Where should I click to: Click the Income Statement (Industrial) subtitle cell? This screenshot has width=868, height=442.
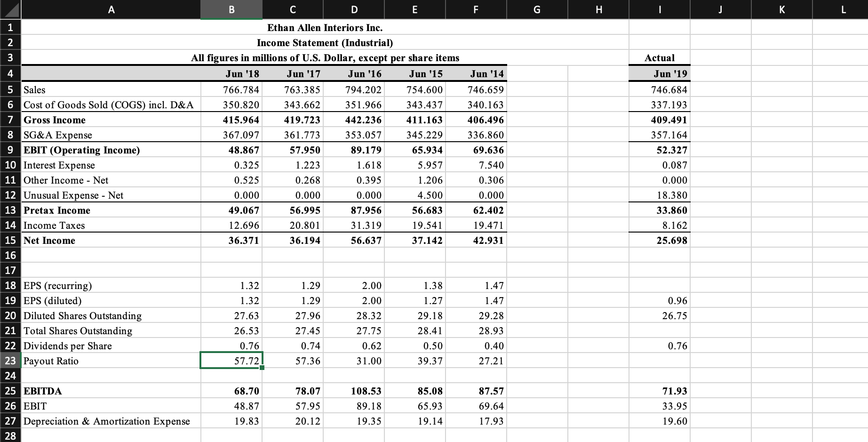click(x=324, y=42)
